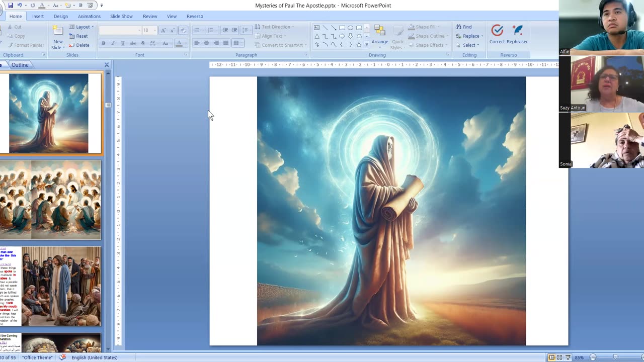
Task: Reset the slide layout
Action: [x=78, y=36]
